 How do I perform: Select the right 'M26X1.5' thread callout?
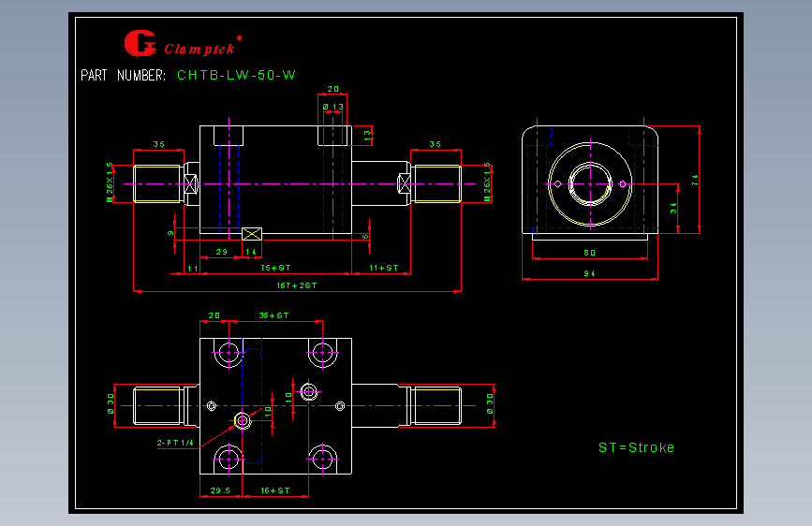point(487,183)
